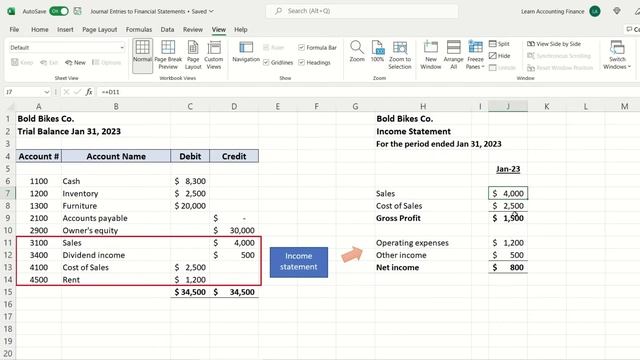This screenshot has height=360, width=640.
Task: Toggle AutoSave switch off
Action: pyautogui.click(x=59, y=11)
